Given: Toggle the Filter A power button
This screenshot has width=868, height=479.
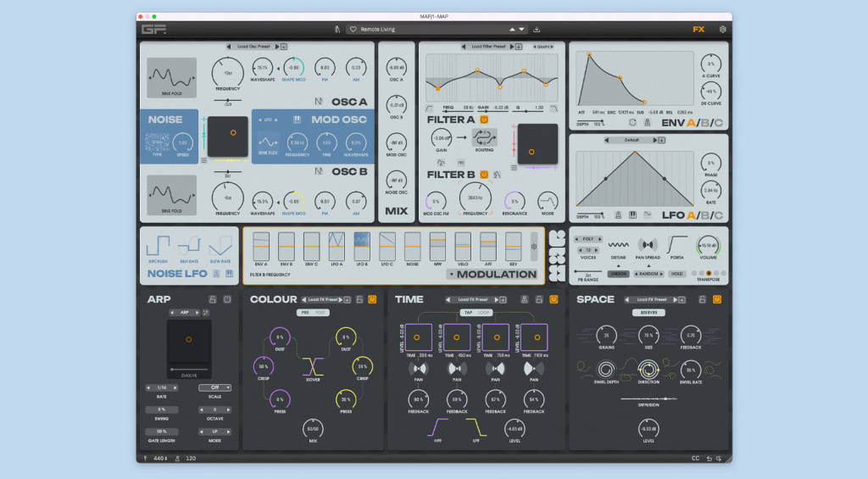Looking at the screenshot, I should pos(483,120).
